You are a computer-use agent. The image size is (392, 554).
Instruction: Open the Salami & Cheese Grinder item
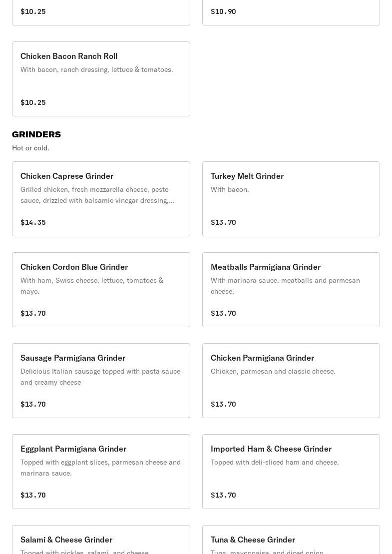(101, 541)
